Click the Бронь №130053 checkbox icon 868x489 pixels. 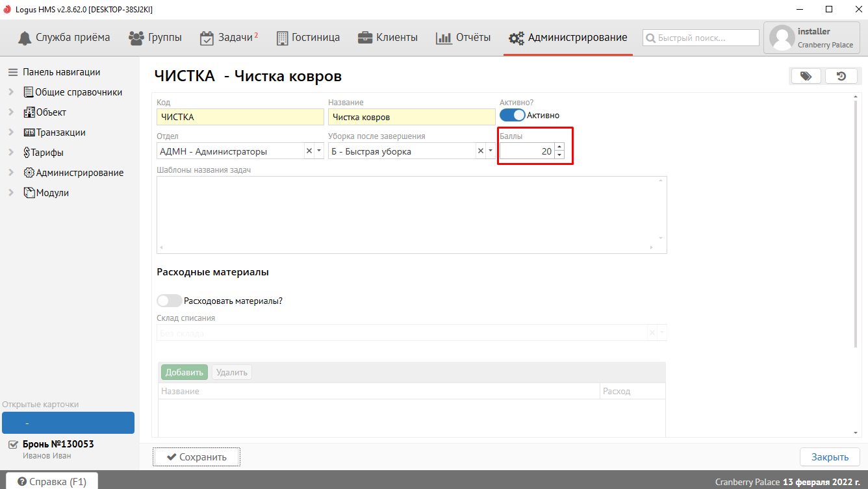(13, 445)
